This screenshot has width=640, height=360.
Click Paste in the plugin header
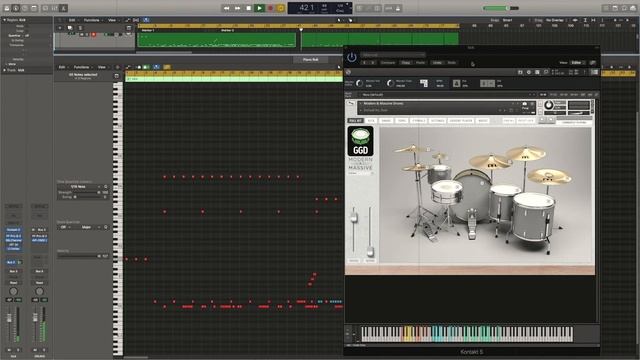(420, 62)
